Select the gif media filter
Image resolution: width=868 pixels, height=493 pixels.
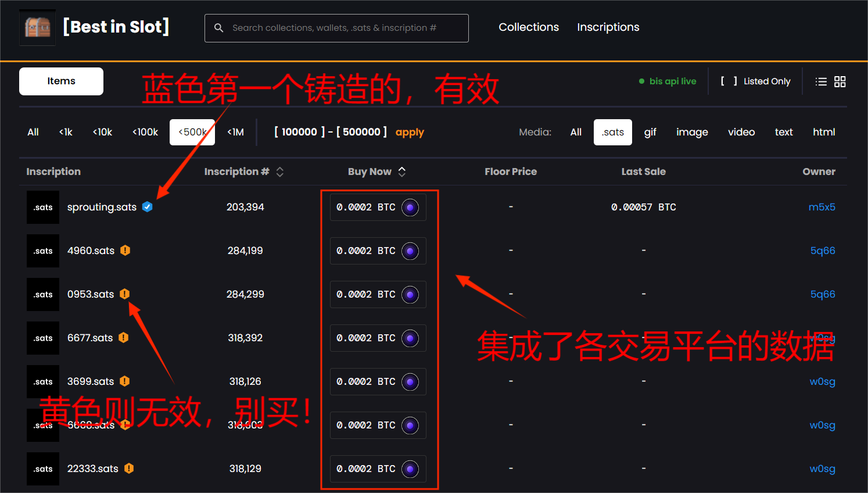(x=650, y=133)
